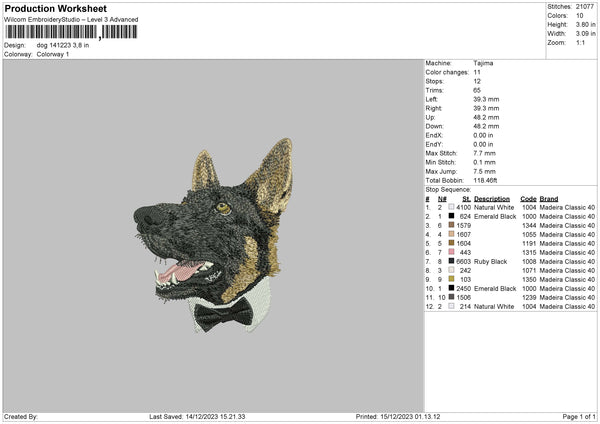Select the Emerald Black swatch at stop 2
Screen dimensions: 600x424
tap(452, 216)
